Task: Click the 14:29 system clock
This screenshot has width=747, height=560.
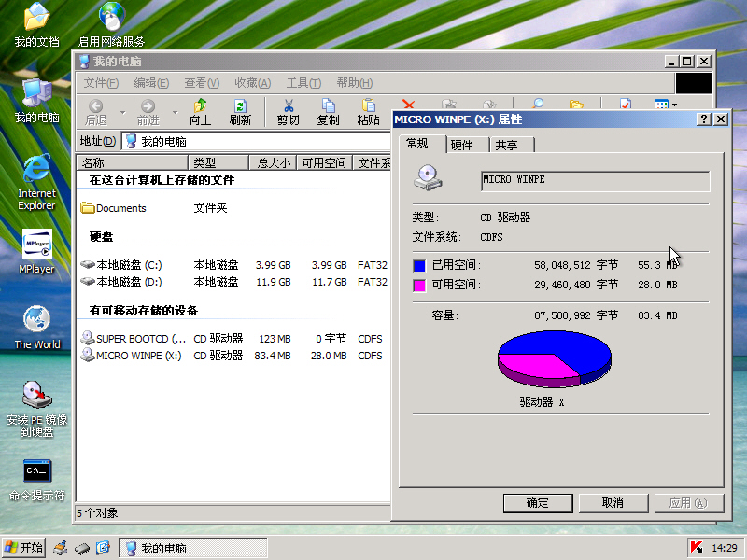Action: [x=725, y=548]
